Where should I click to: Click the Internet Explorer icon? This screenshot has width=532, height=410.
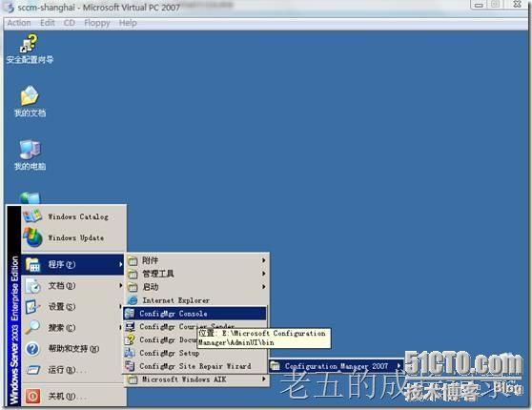(133, 300)
